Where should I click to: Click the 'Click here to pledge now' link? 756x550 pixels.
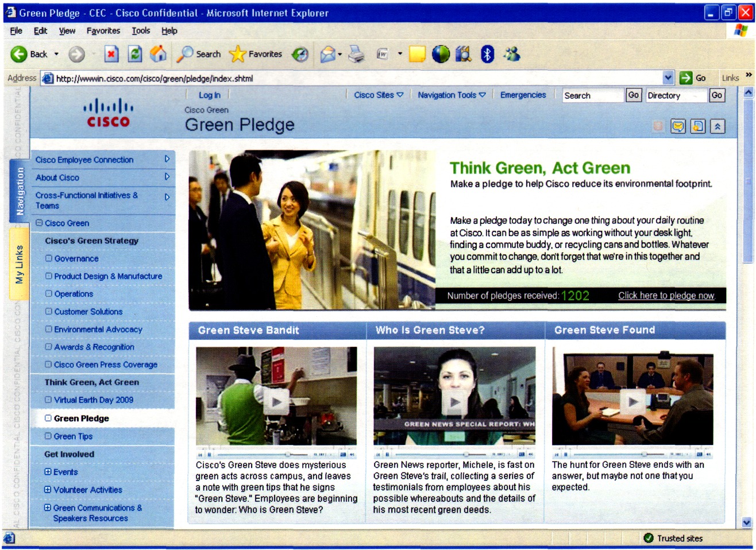(666, 296)
